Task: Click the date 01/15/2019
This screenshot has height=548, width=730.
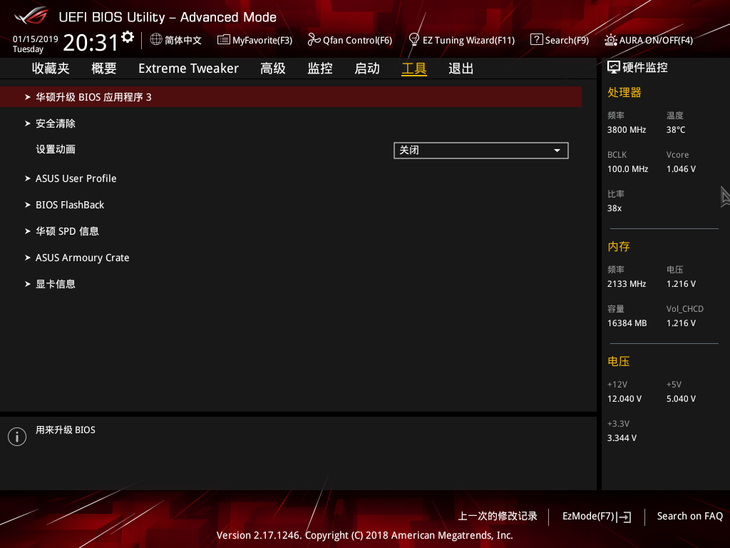Action: 35,39
